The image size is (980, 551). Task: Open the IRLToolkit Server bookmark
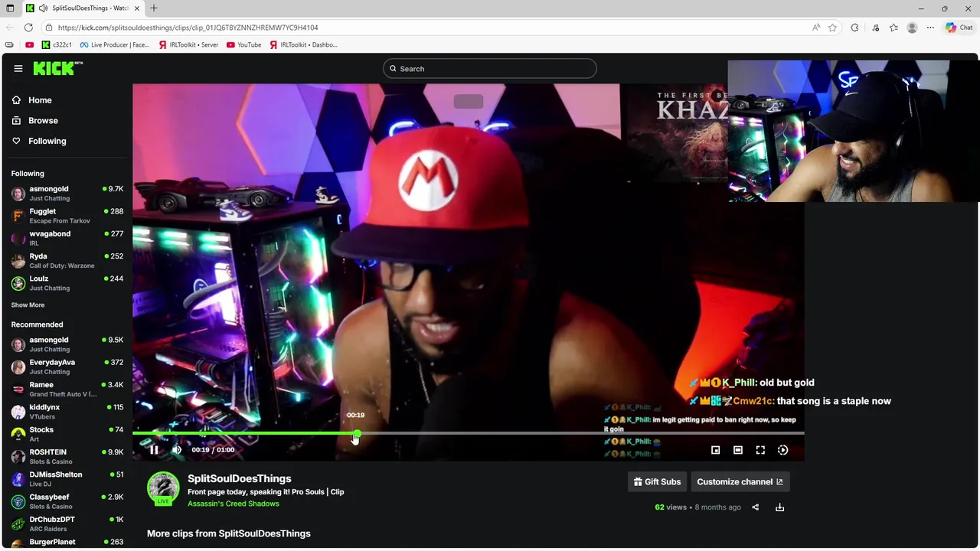pos(189,44)
